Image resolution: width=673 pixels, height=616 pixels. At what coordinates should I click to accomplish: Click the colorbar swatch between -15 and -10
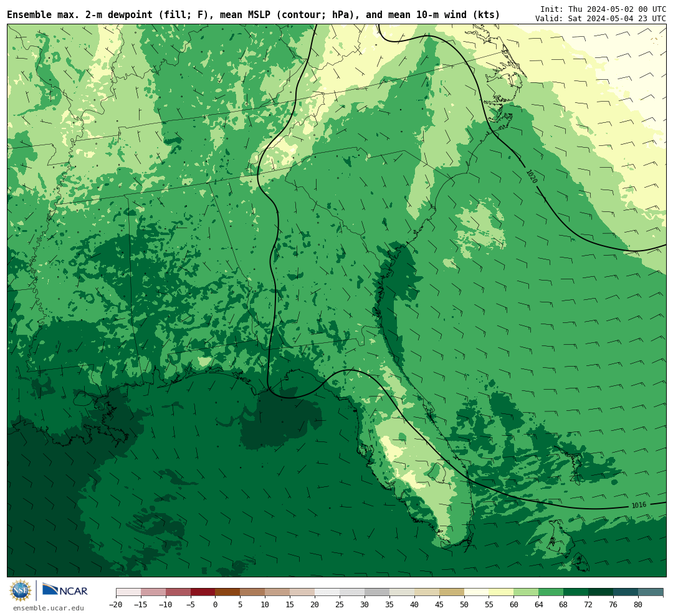[x=153, y=592]
